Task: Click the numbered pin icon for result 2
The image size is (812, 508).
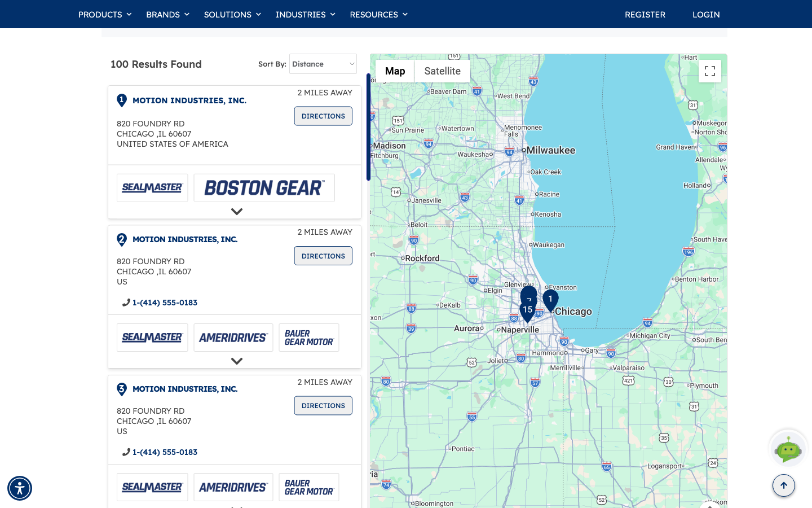Action: pos(122,240)
